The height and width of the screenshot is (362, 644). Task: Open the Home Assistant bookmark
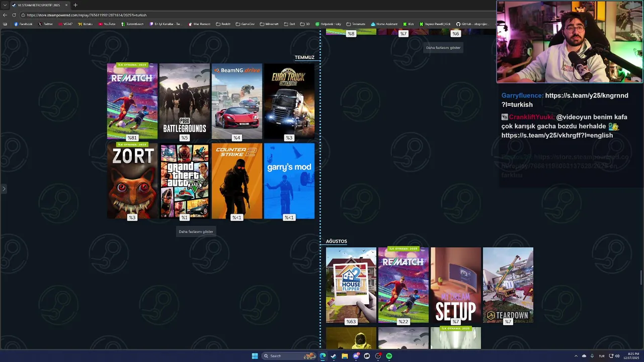tap(384, 24)
